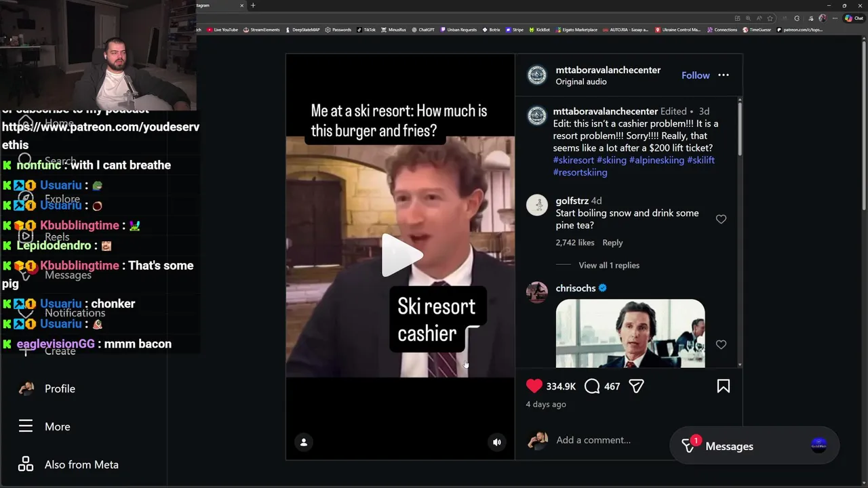Open a new browser tab
868x488 pixels.
[253, 5]
